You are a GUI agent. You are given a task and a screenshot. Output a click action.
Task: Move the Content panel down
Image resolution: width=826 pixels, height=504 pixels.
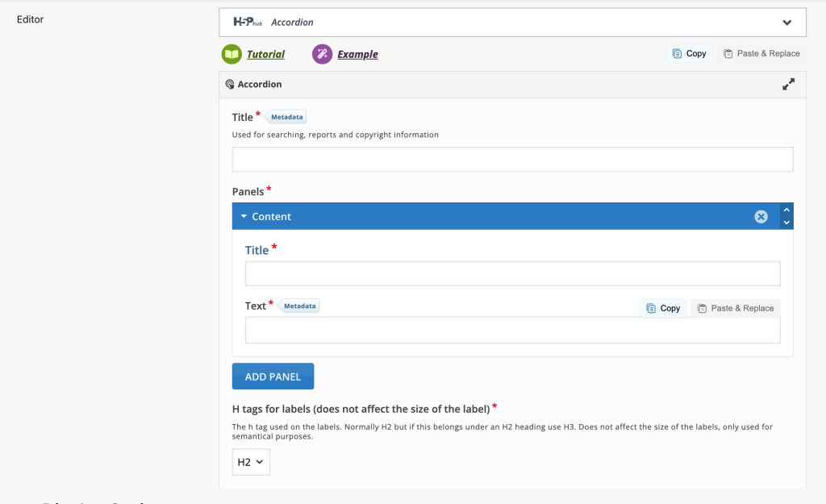(x=786, y=223)
